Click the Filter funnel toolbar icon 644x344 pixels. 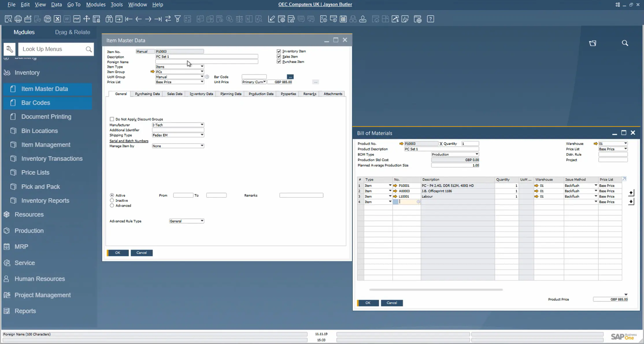pos(178,19)
